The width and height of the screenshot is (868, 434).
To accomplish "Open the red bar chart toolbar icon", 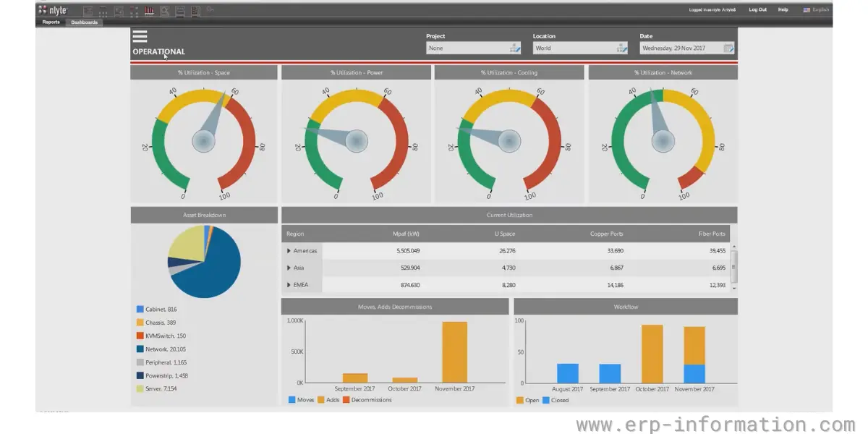I will click(150, 11).
